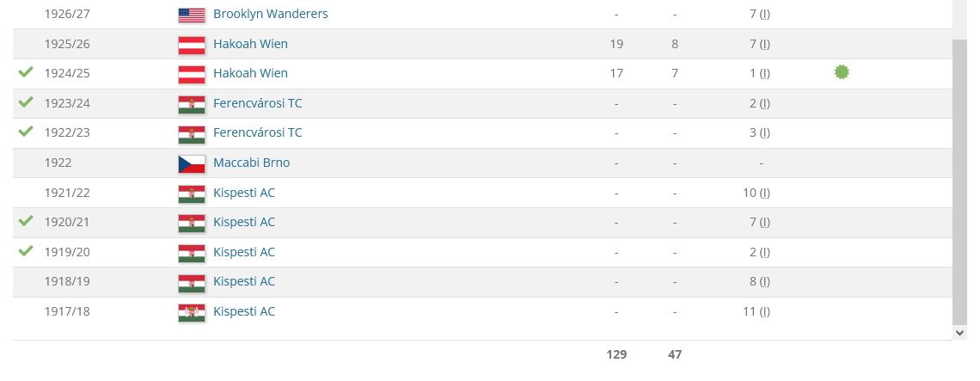The image size is (980, 381).
Task: Open Ferencvárosi TC link for 1922/23
Action: (x=257, y=132)
